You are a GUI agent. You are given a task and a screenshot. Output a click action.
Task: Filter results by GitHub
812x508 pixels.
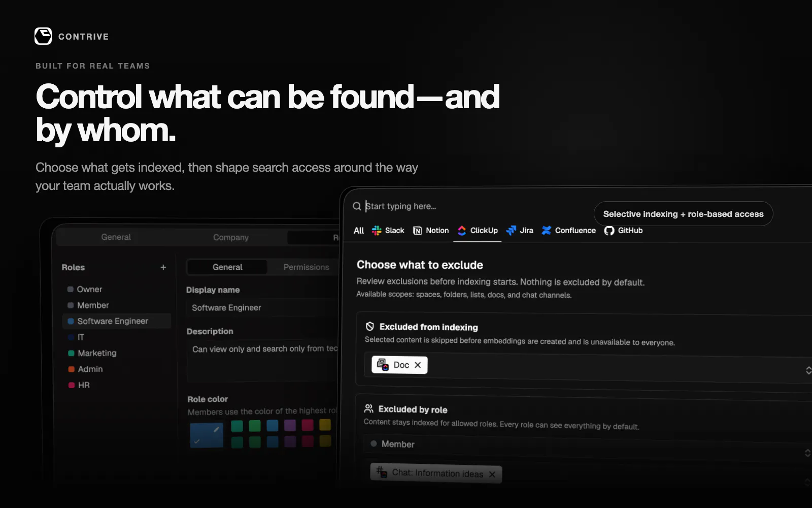624,230
